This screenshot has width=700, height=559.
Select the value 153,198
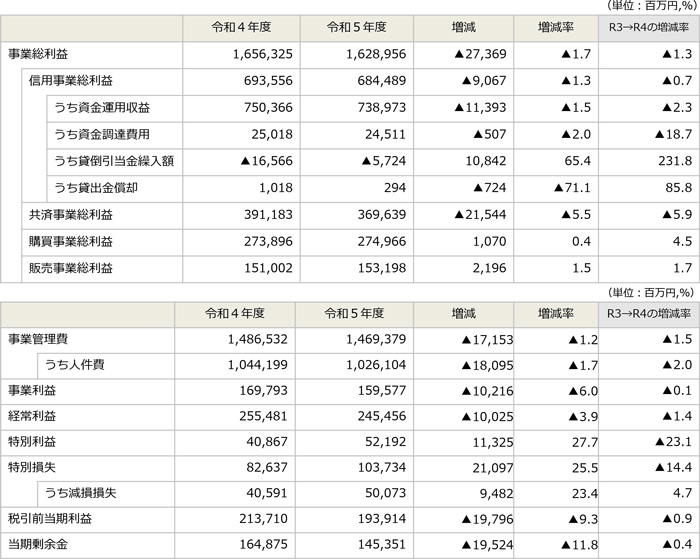point(382,268)
